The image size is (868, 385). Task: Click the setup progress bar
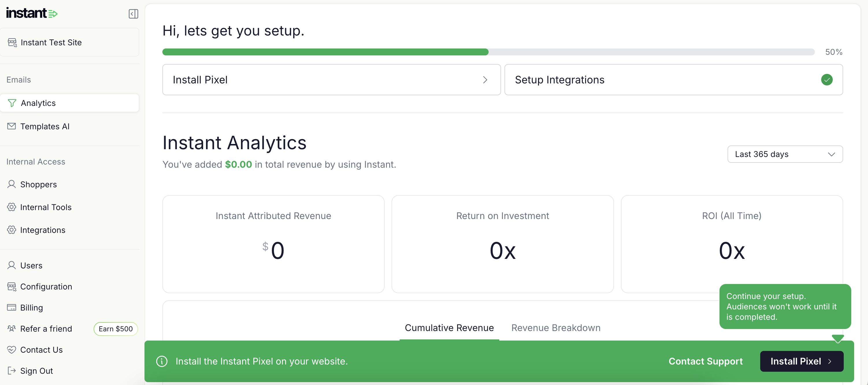pyautogui.click(x=488, y=52)
